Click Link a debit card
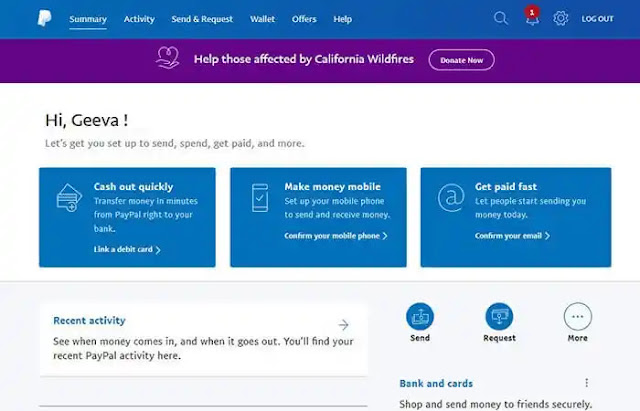The height and width of the screenshot is (411, 640). 127,249
